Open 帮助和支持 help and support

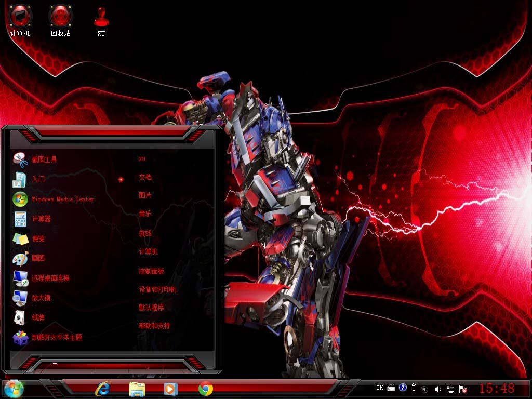point(154,326)
